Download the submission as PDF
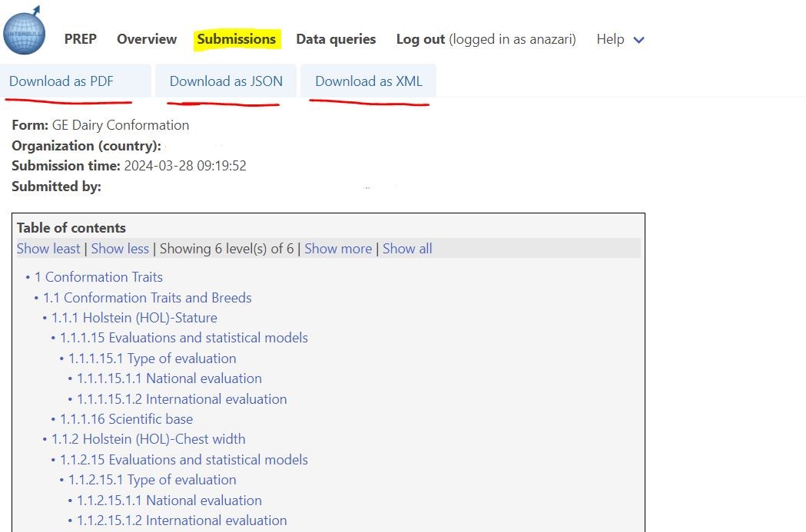806x532 pixels. pyautogui.click(x=61, y=81)
